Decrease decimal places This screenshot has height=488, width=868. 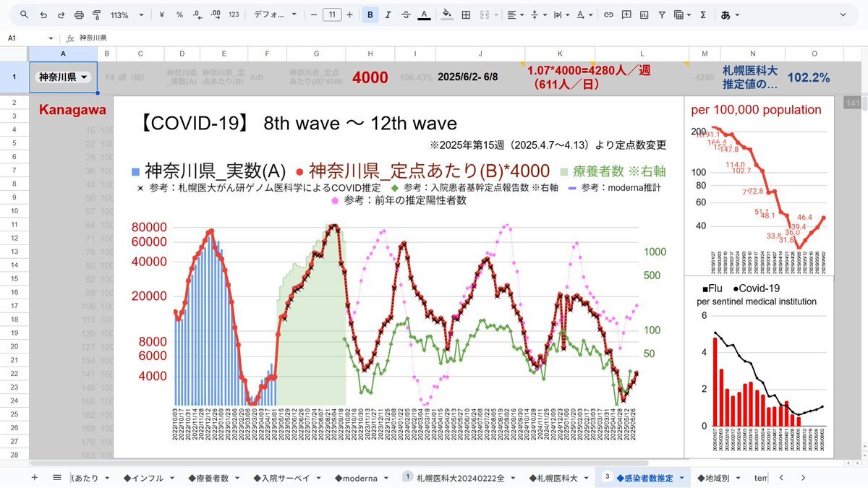(x=197, y=14)
